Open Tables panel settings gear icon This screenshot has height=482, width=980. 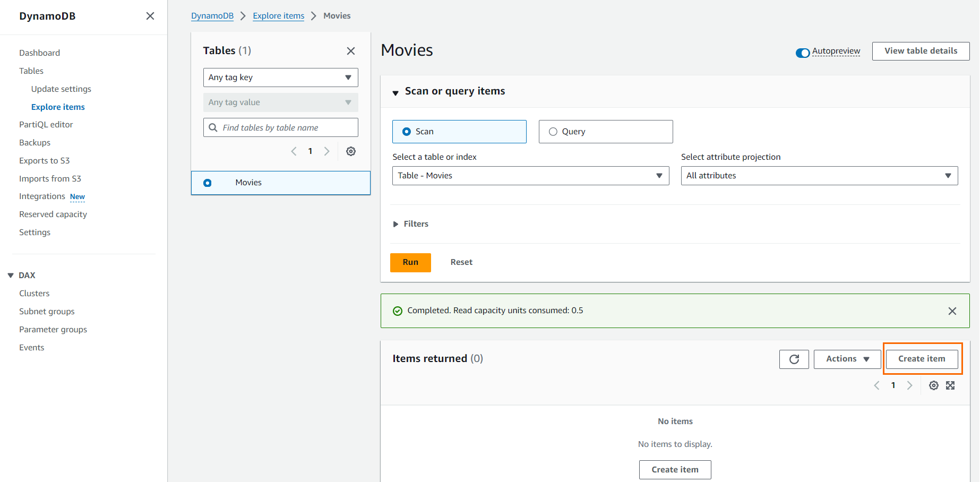coord(351,151)
